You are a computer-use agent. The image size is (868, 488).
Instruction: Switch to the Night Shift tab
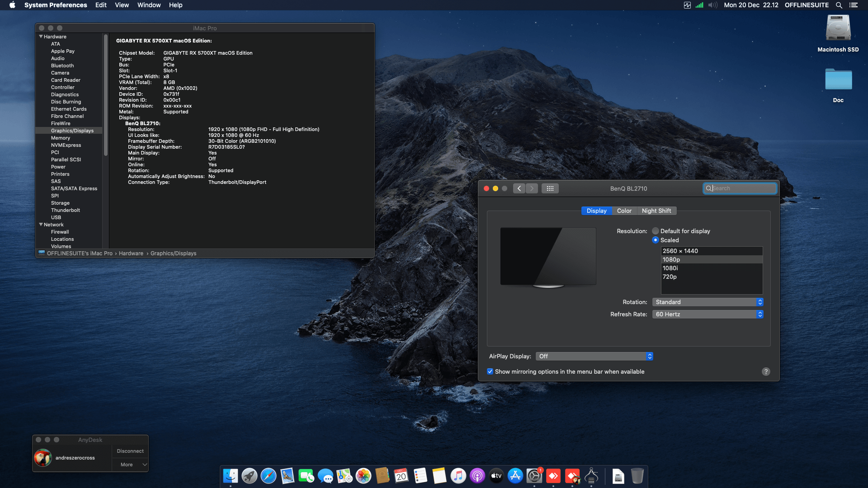pyautogui.click(x=656, y=211)
